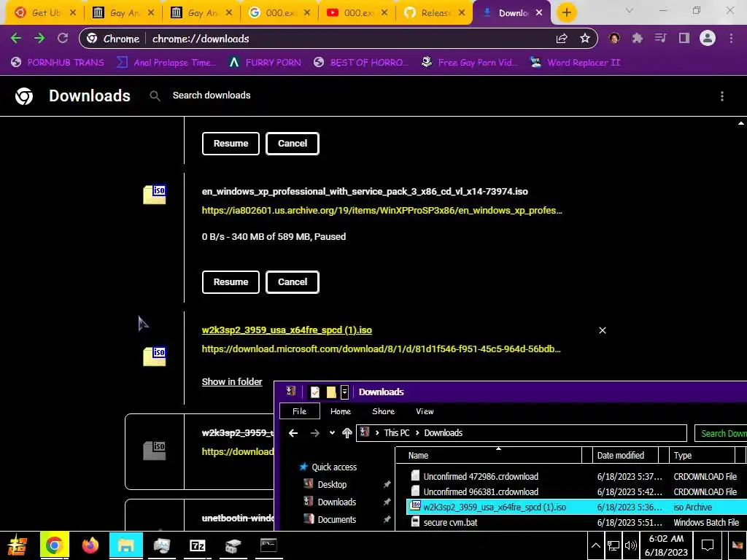Open the Windows Start button
The image size is (747, 560).
(x=17, y=545)
